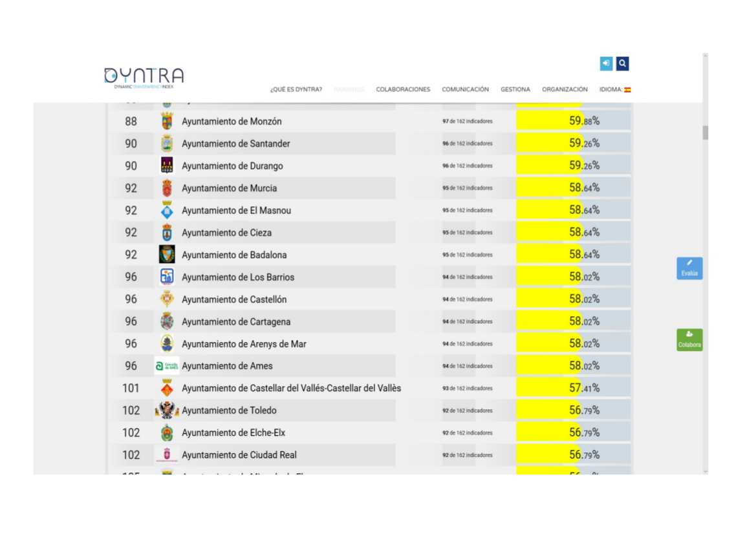Click Badalona shield icon
Image resolution: width=756 pixels, height=534 pixels.
point(167,255)
